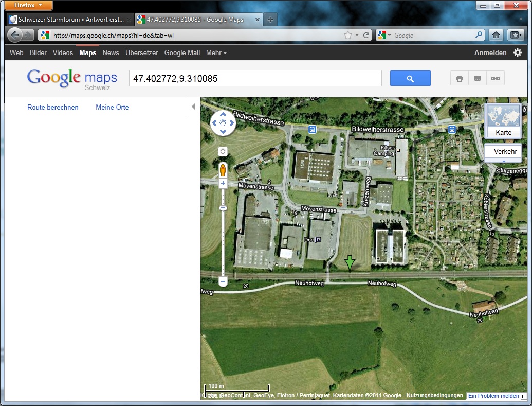Open the settings gear icon
The image size is (532, 406).
[x=517, y=52]
